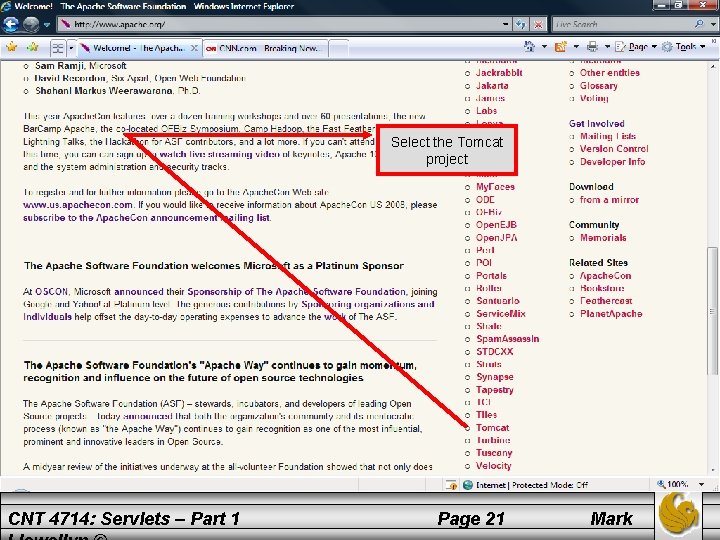
Task: Click the Add to Favorites star icon
Action: pos(33,47)
